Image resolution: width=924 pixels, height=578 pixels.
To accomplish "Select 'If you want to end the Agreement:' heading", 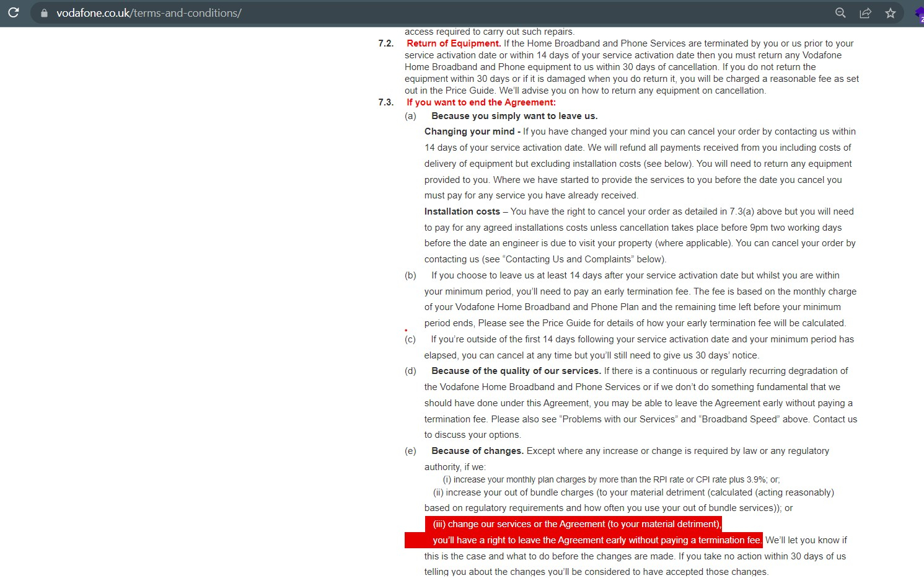I will coord(481,102).
